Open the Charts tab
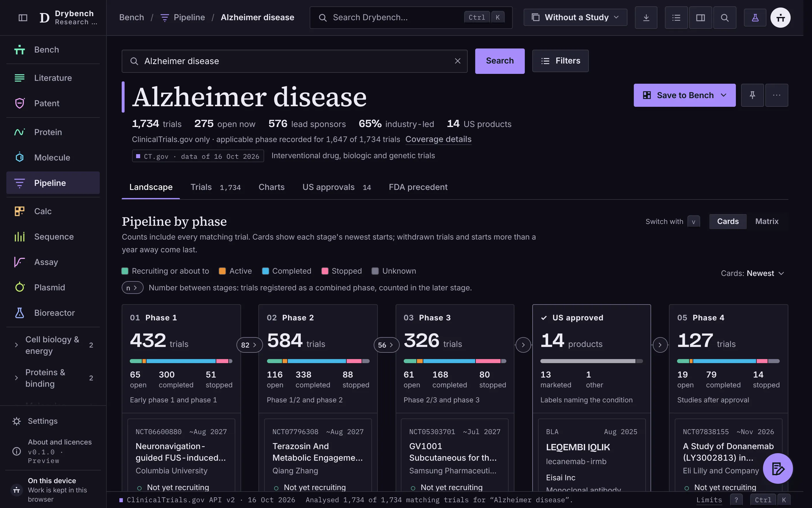 271,187
